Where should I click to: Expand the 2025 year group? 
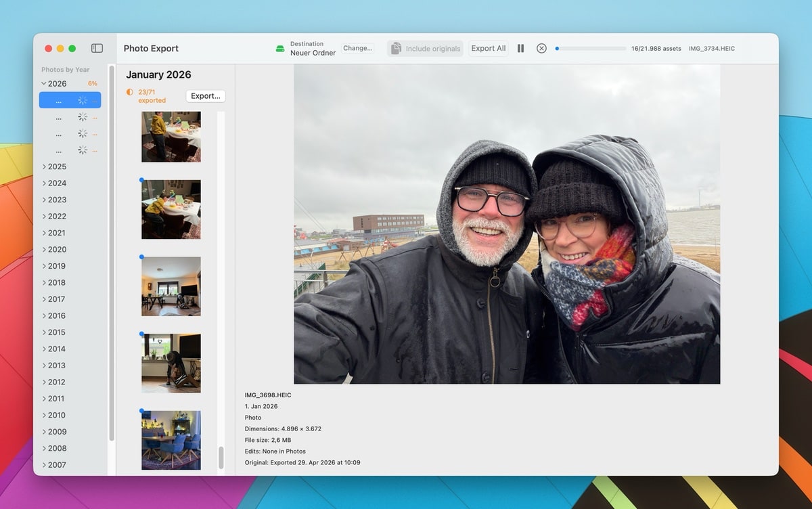point(45,166)
